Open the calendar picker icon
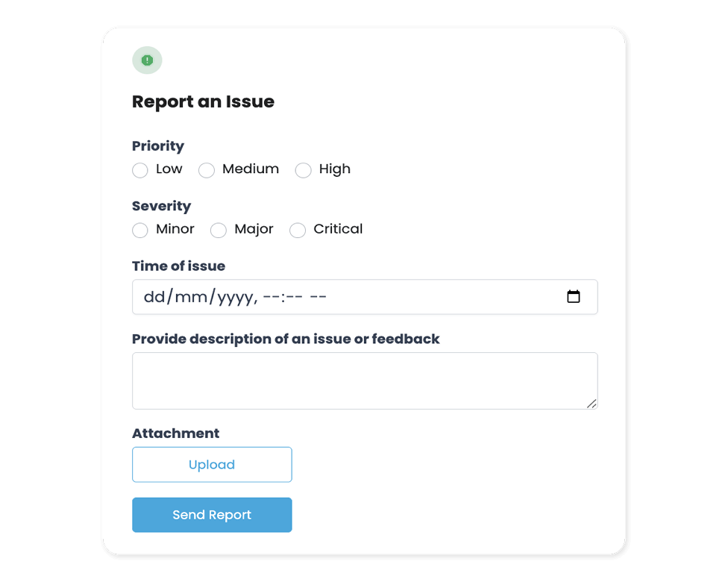728x582 pixels. click(x=574, y=297)
